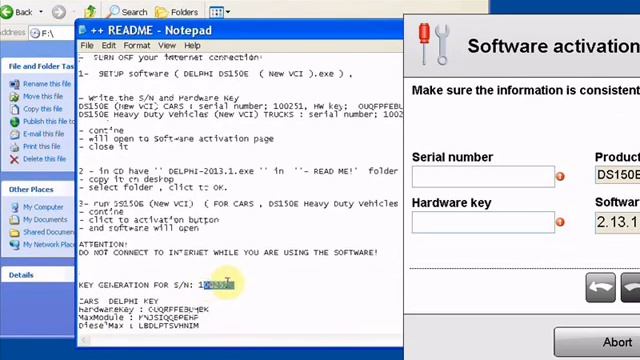Click the My Documents folder icon

[14, 220]
